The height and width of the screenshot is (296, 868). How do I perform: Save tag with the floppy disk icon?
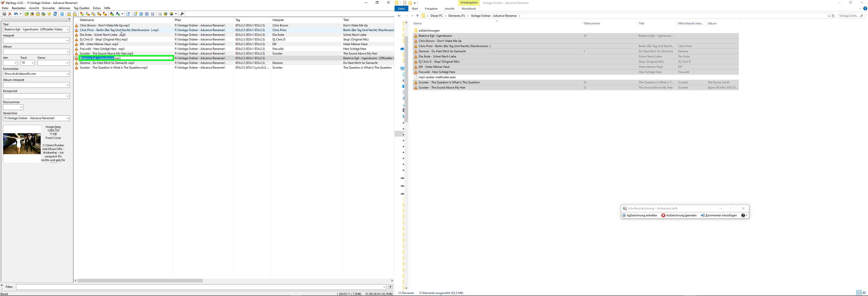[4, 14]
